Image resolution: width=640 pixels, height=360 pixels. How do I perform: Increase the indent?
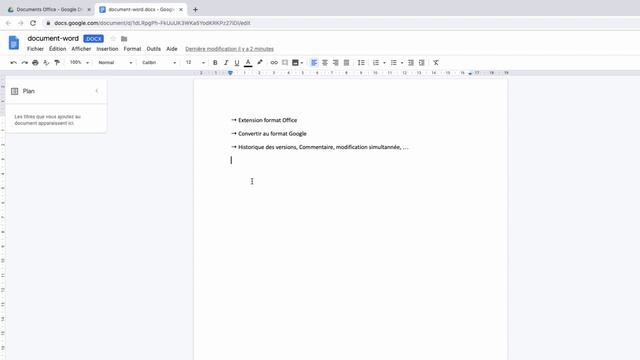422,62
